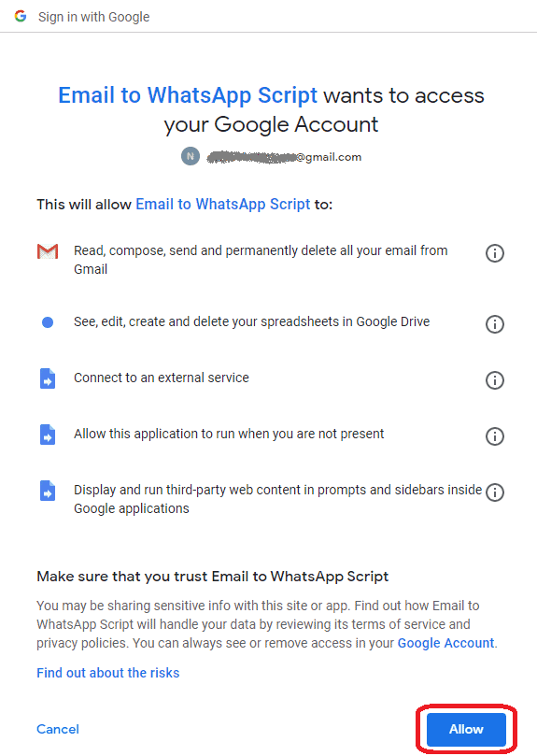Image resolution: width=537 pixels, height=756 pixels.
Task: Click the blue Allow button
Action: [466, 729]
